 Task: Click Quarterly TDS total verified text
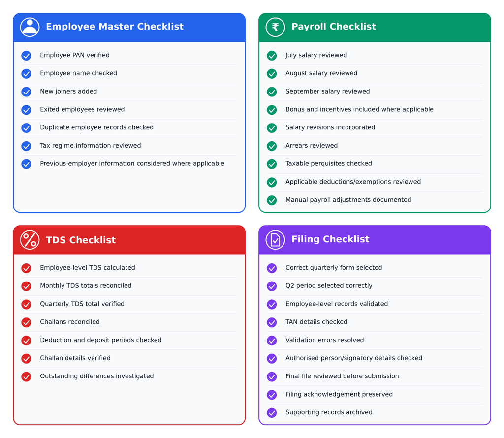[x=82, y=304]
